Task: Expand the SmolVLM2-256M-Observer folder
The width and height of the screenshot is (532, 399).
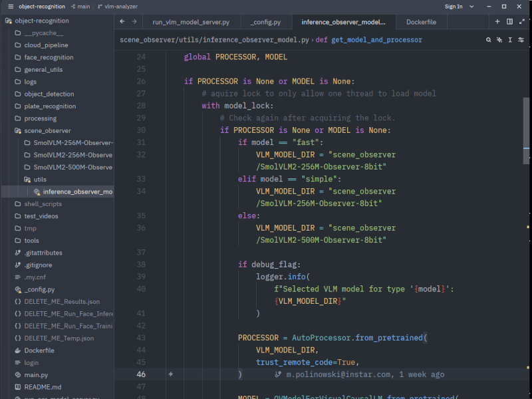Action: [57, 155]
